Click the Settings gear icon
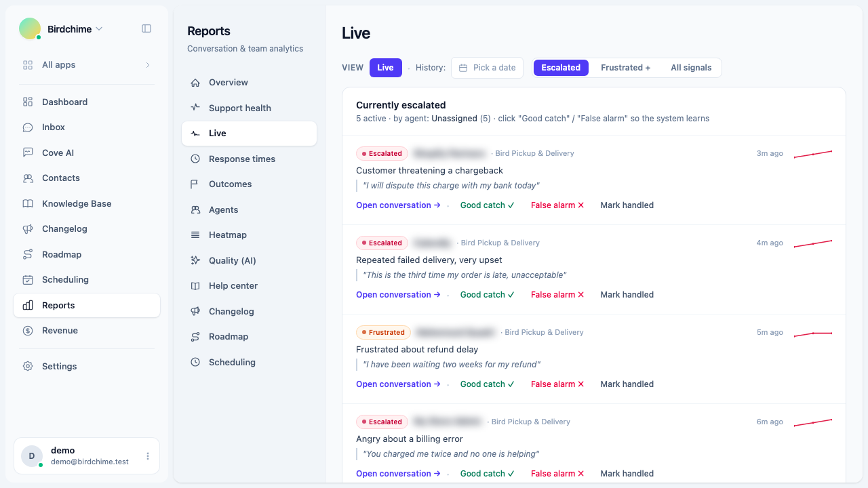The height and width of the screenshot is (488, 868). coord(28,366)
